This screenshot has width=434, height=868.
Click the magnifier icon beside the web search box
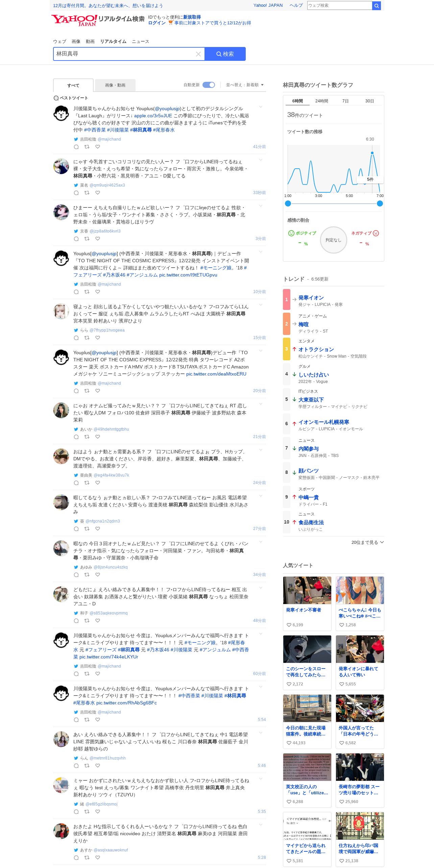(377, 6)
